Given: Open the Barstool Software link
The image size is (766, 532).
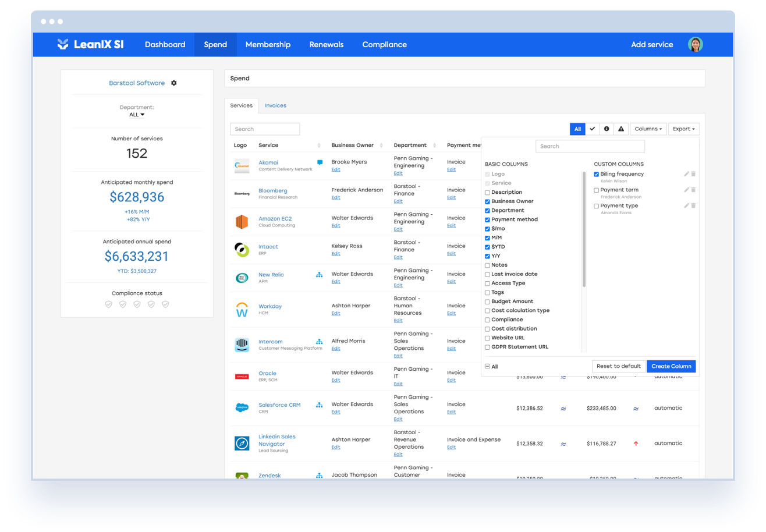Looking at the screenshot, I should click(x=137, y=83).
